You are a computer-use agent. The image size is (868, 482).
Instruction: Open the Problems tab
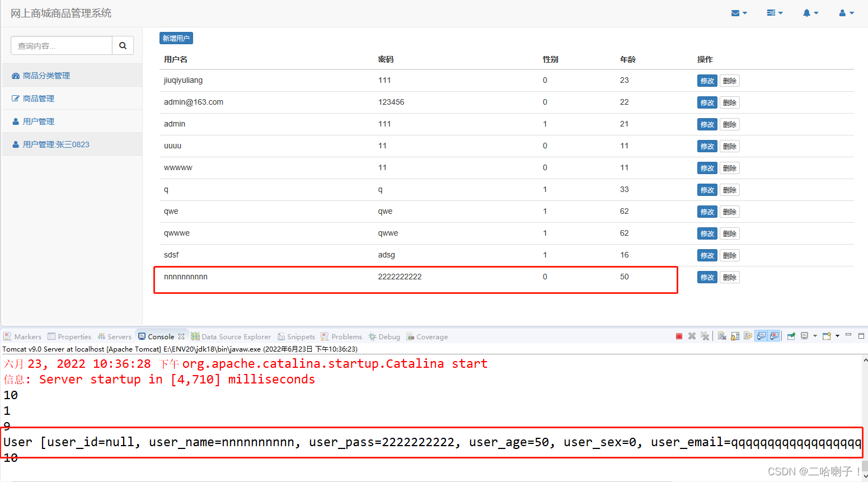(341, 336)
